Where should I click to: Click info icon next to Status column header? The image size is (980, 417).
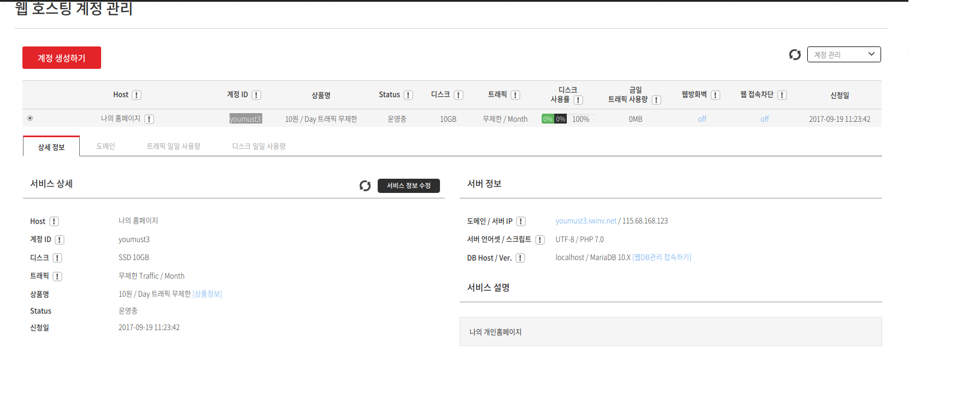(408, 95)
